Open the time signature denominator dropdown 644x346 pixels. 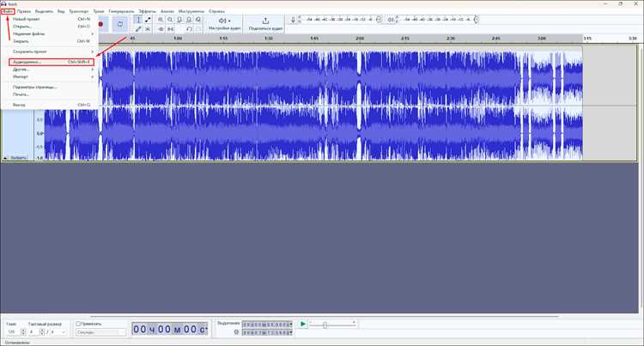click(58, 331)
